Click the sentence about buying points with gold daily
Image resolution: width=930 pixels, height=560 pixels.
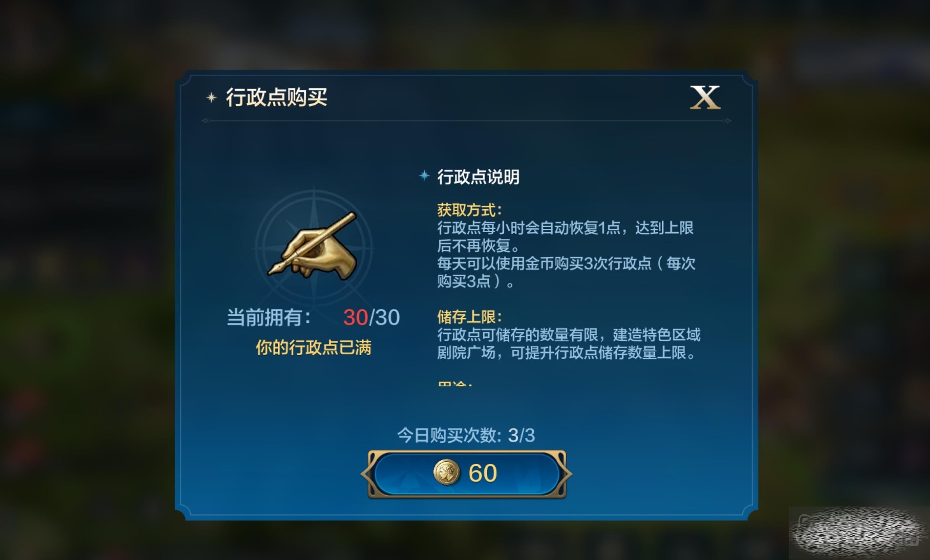pyautogui.click(x=566, y=272)
